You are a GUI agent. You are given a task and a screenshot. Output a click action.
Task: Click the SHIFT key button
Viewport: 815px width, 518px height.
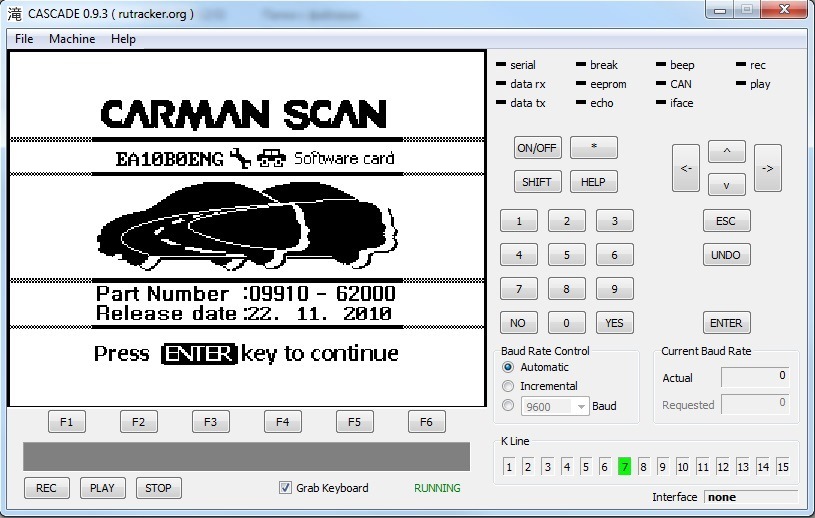[x=537, y=182]
